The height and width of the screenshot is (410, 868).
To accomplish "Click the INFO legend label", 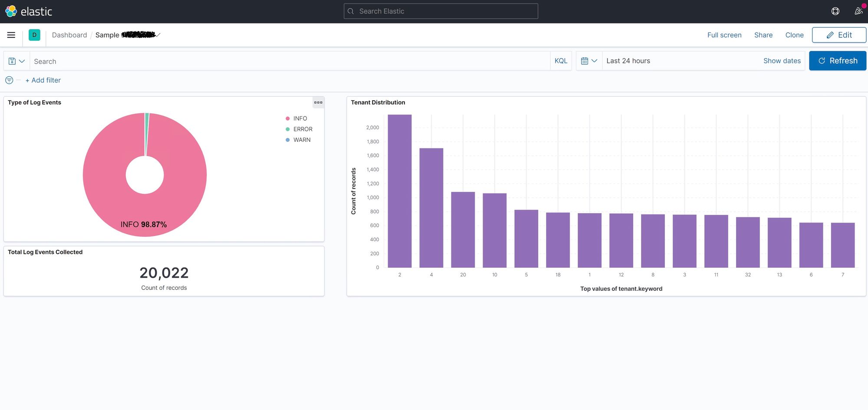I will tap(300, 118).
